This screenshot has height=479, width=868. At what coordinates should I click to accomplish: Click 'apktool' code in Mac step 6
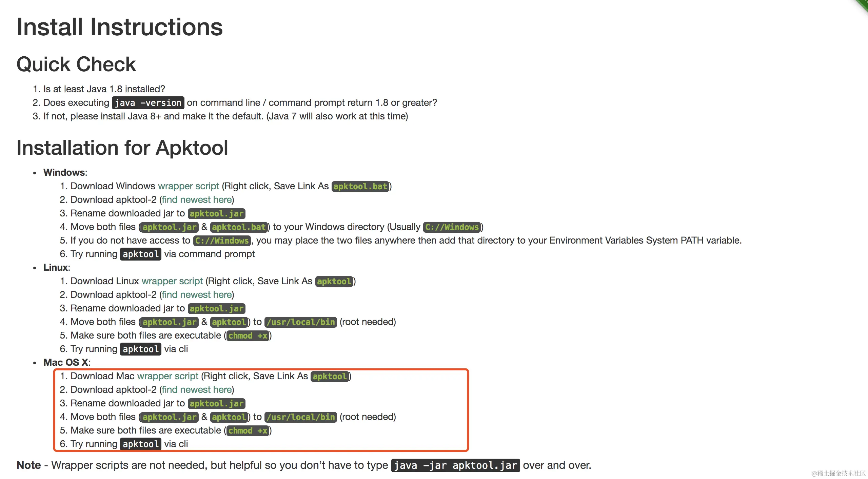click(x=140, y=444)
